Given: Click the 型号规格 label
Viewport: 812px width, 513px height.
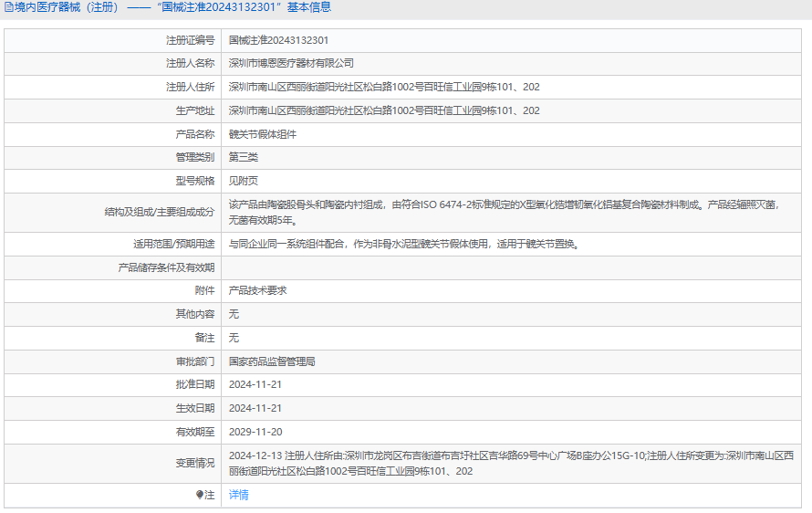Looking at the screenshot, I should (195, 182).
